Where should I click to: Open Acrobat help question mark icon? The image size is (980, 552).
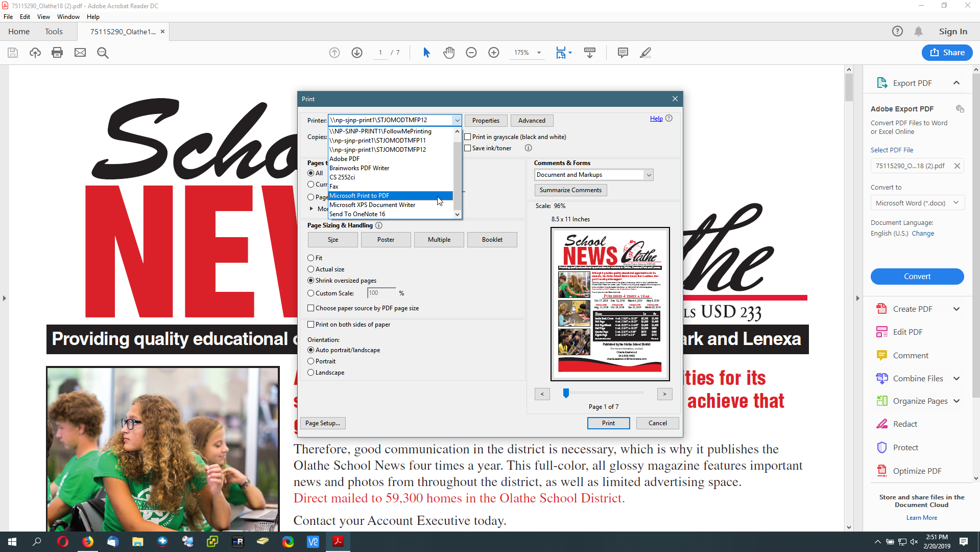tap(897, 31)
